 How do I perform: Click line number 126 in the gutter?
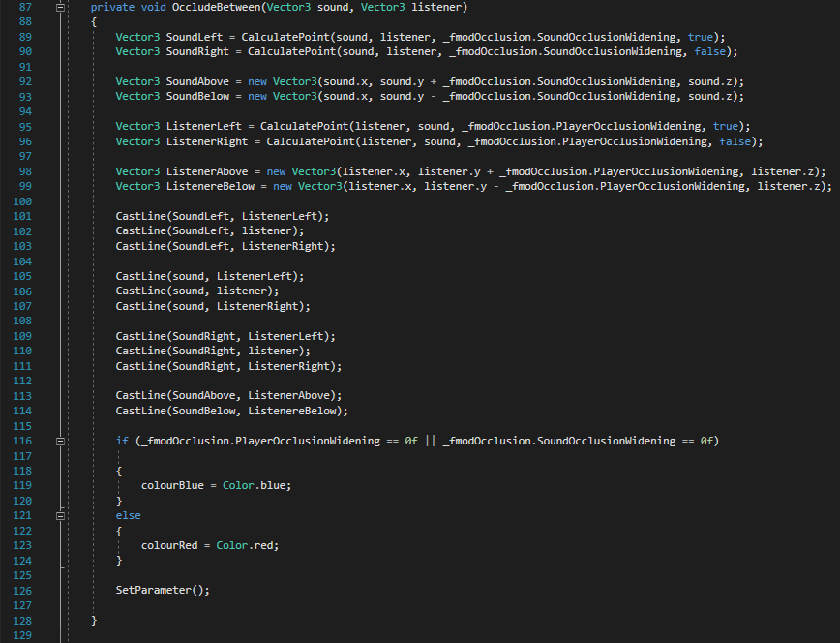[x=22, y=591]
